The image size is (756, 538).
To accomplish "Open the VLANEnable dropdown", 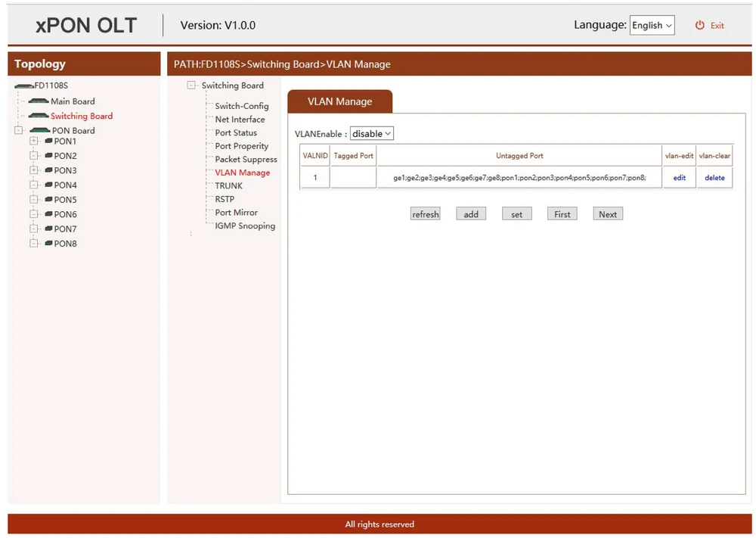I will pos(371,134).
